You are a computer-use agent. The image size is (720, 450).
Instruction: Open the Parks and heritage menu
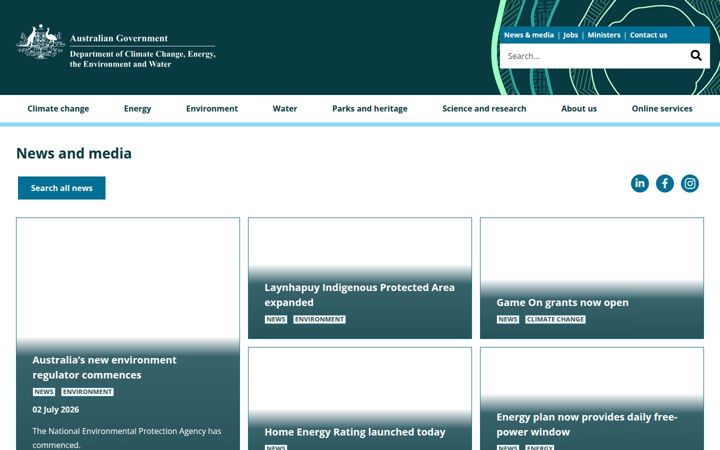click(x=370, y=109)
